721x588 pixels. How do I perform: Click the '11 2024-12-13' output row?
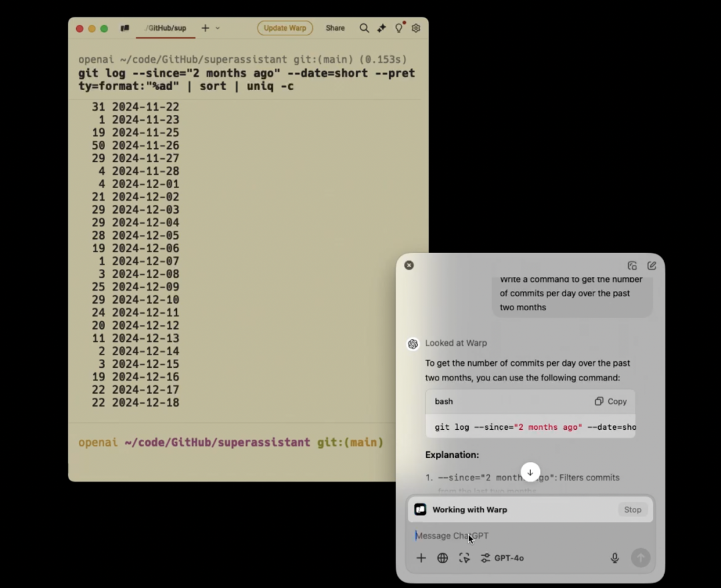point(135,338)
